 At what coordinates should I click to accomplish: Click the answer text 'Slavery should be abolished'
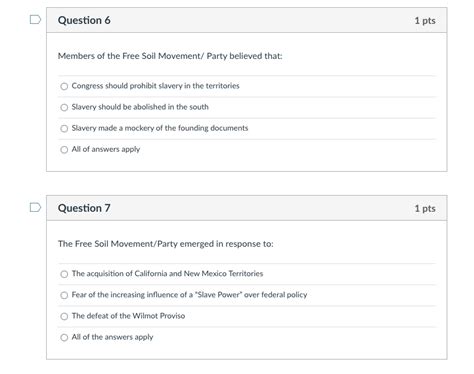point(119,107)
